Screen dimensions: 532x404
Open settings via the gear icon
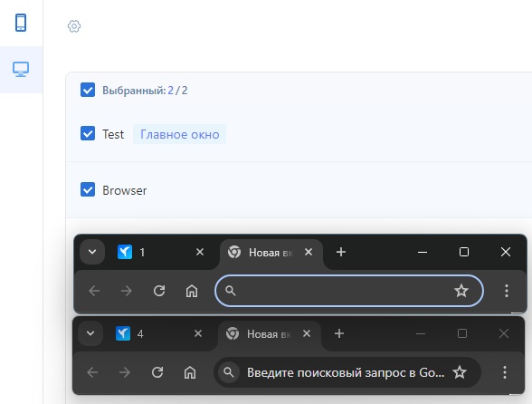point(74,26)
